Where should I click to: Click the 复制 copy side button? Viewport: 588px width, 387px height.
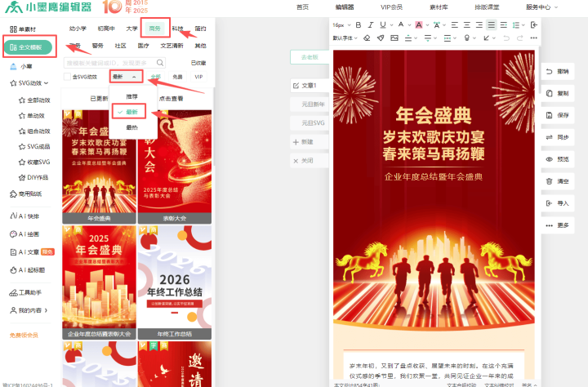click(558, 93)
